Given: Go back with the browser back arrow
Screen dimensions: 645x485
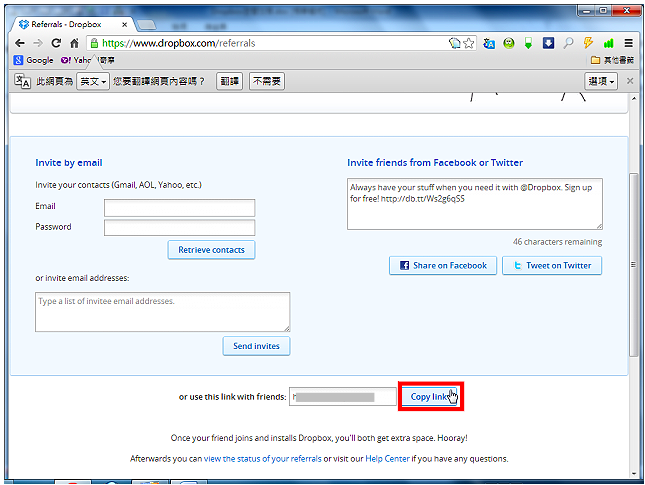Looking at the screenshot, I should [19, 43].
